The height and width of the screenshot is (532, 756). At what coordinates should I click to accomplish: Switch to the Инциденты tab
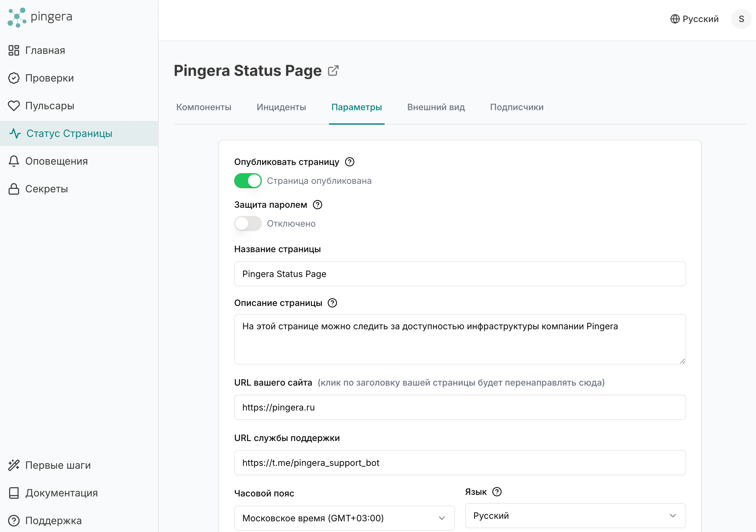tap(281, 107)
